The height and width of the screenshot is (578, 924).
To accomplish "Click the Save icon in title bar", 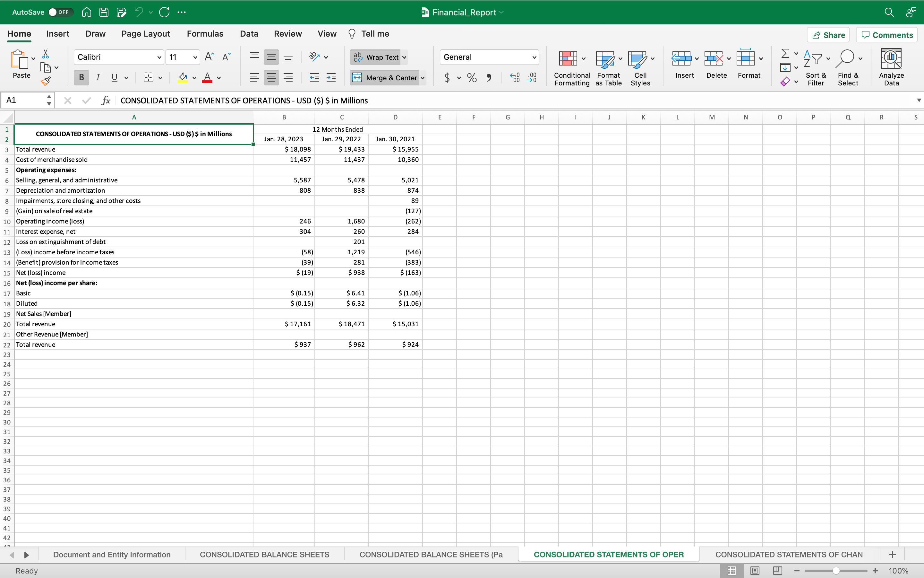I will coord(104,12).
